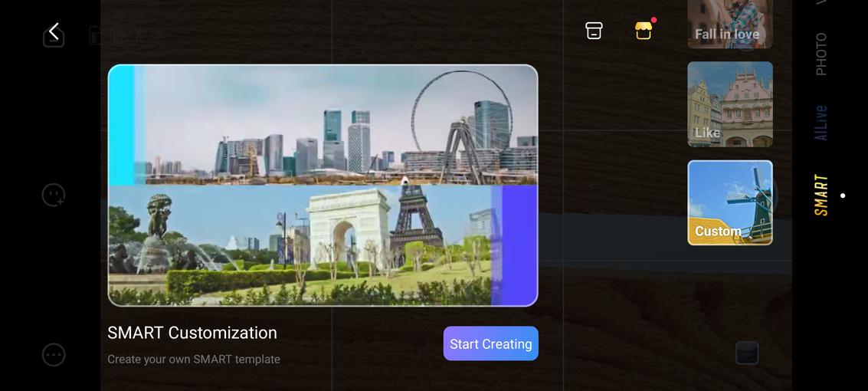Image resolution: width=868 pixels, height=391 pixels.
Task: Switch to PHOTO mode
Action: click(821, 54)
